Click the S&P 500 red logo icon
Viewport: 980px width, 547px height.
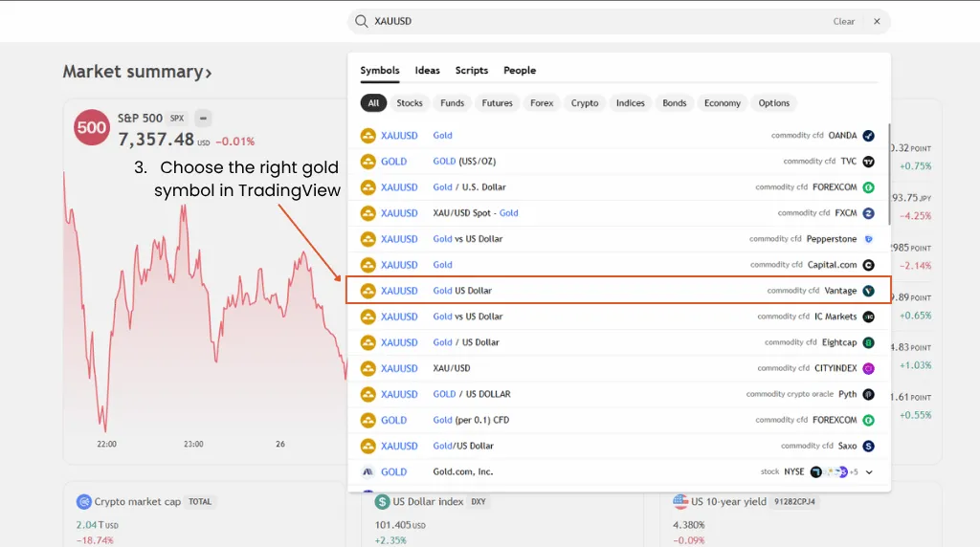coord(92,127)
